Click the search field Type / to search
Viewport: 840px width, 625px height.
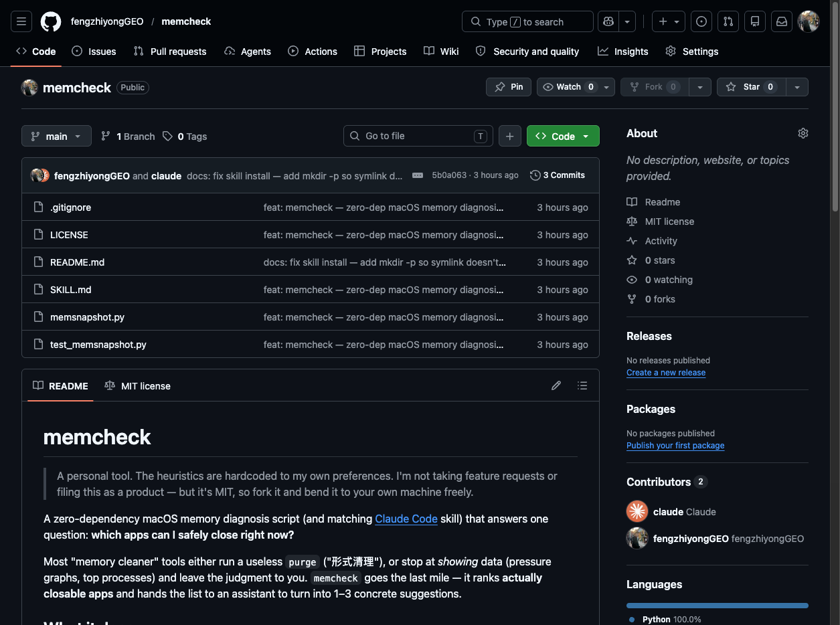(x=527, y=21)
